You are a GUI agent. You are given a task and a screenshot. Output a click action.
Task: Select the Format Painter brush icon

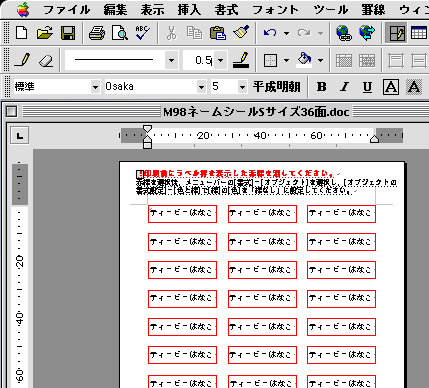[x=241, y=33]
